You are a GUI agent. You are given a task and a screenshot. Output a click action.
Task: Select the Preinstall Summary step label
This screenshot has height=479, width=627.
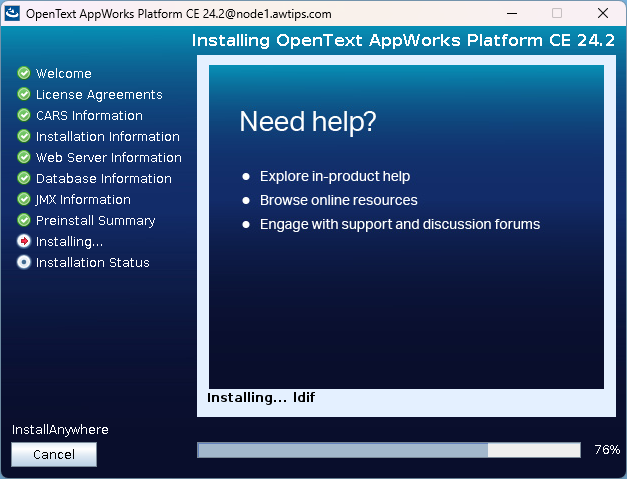pyautogui.click(x=95, y=220)
